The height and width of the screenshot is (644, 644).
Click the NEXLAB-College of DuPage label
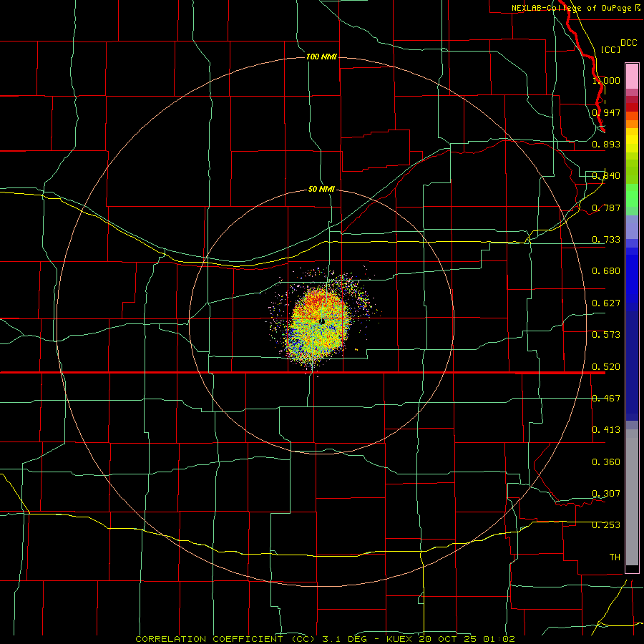point(571,8)
